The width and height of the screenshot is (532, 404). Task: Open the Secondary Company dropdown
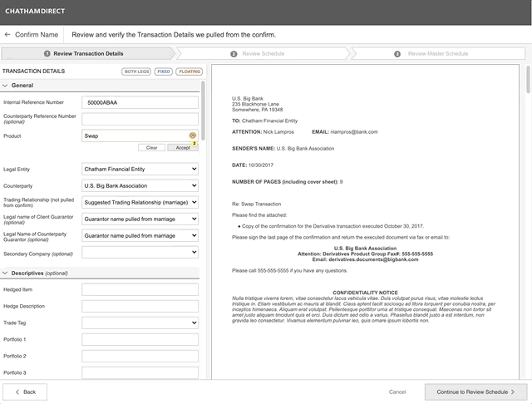click(140, 252)
